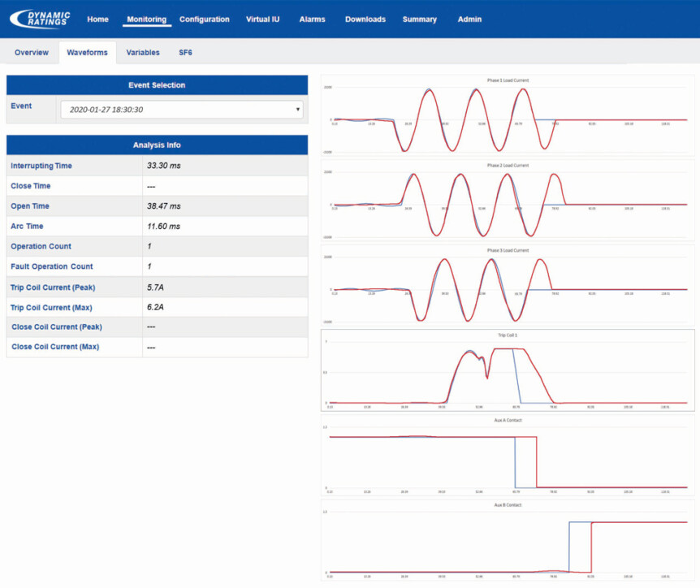Screen dimensions: 700x588
Task: Open the Virtual IU page
Action: click(262, 19)
